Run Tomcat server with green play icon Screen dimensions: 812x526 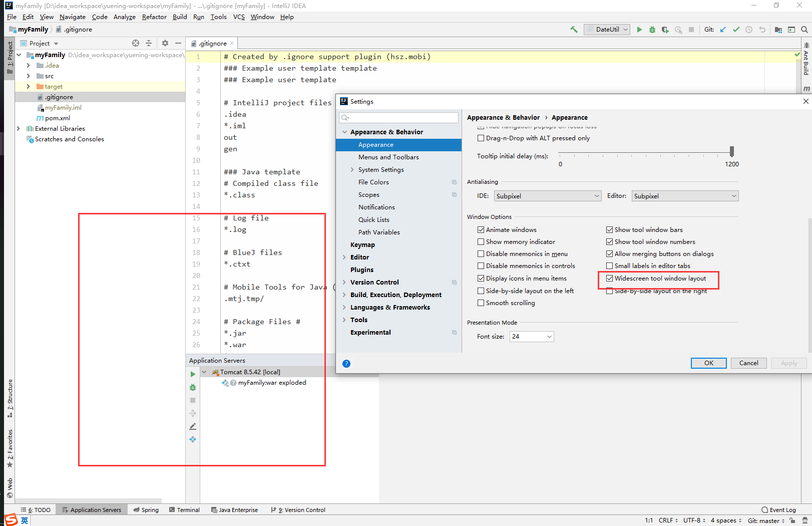coord(193,374)
